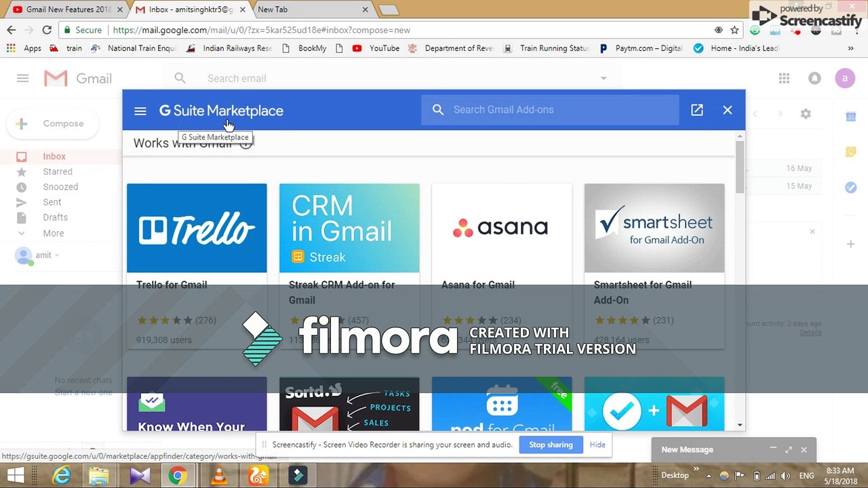Screen dimensions: 868x488
Task: Open the Sent folder
Action: 52,202
